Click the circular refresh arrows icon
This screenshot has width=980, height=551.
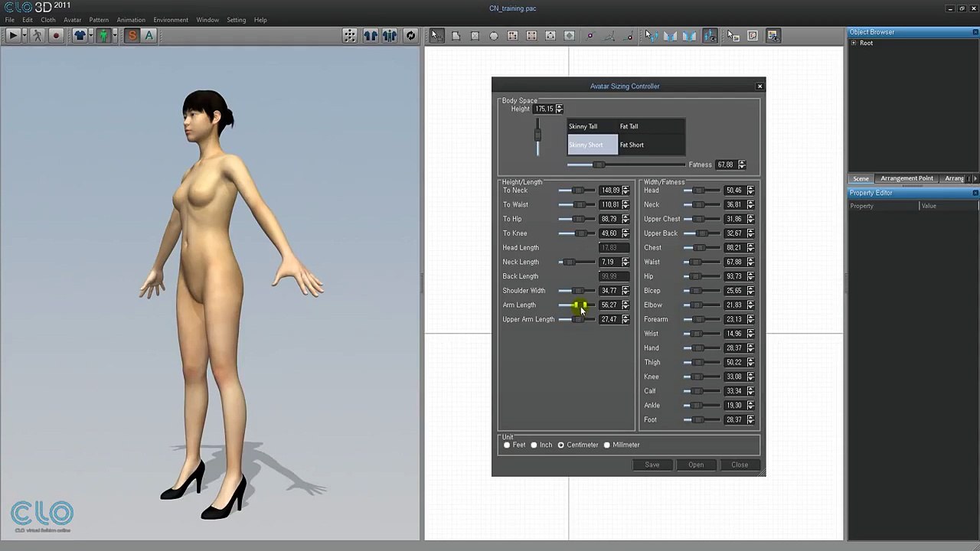coord(410,35)
